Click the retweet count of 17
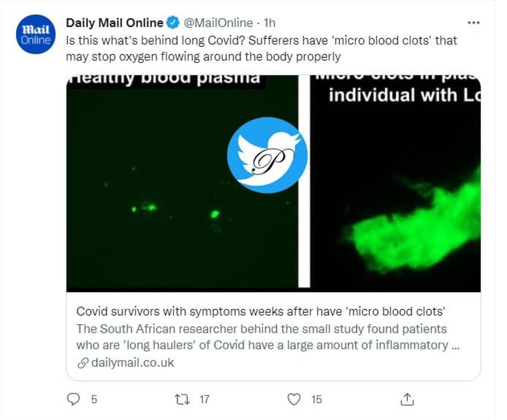 [204, 399]
